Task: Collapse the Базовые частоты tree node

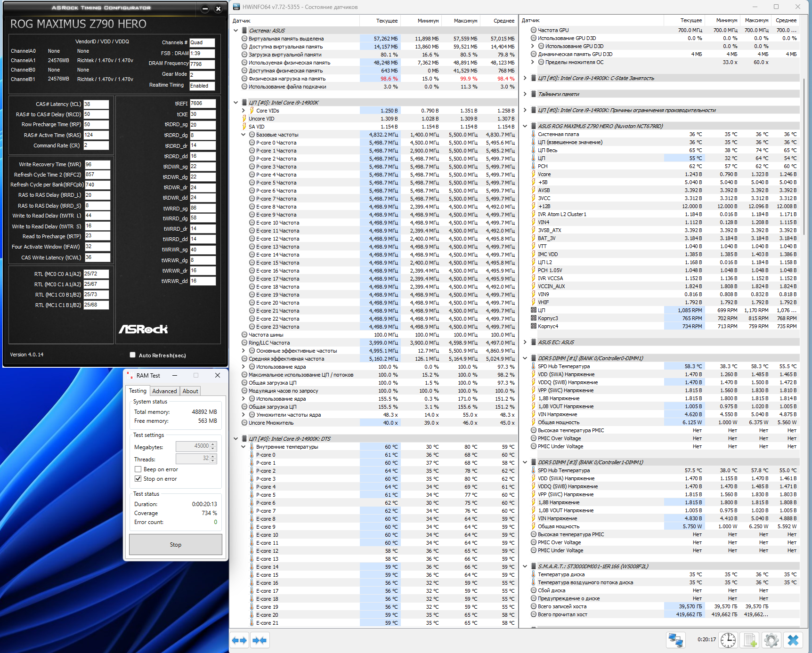Action: [x=244, y=135]
